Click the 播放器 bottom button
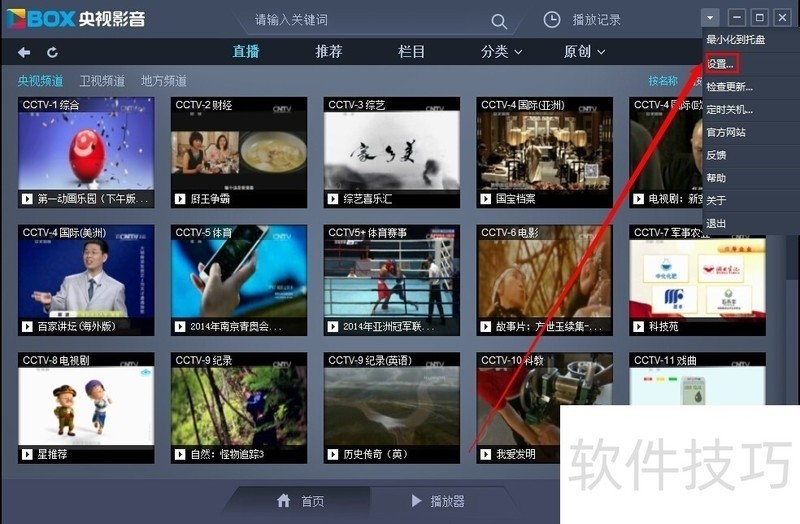 [438, 501]
